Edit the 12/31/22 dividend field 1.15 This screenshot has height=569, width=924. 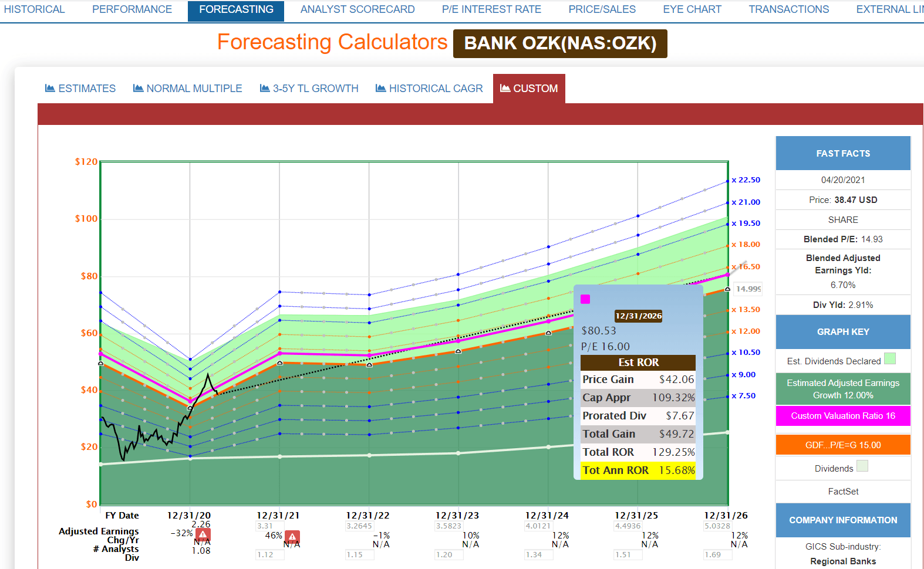[x=359, y=555]
